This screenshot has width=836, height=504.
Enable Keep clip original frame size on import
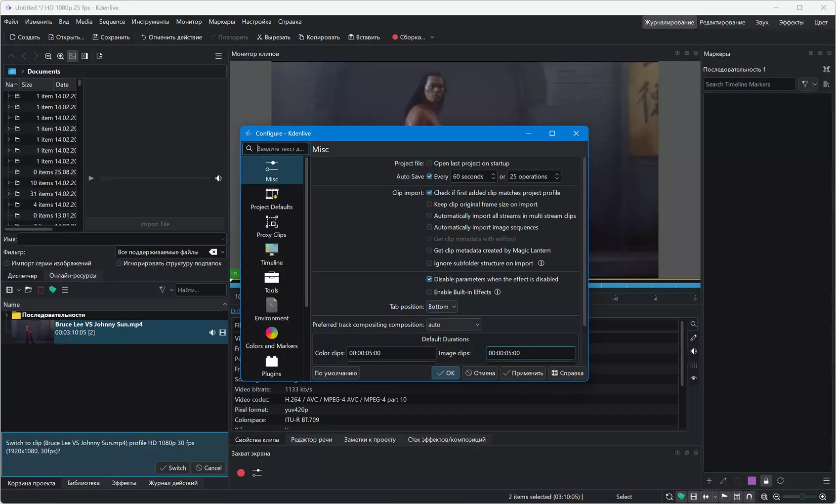tap(429, 205)
